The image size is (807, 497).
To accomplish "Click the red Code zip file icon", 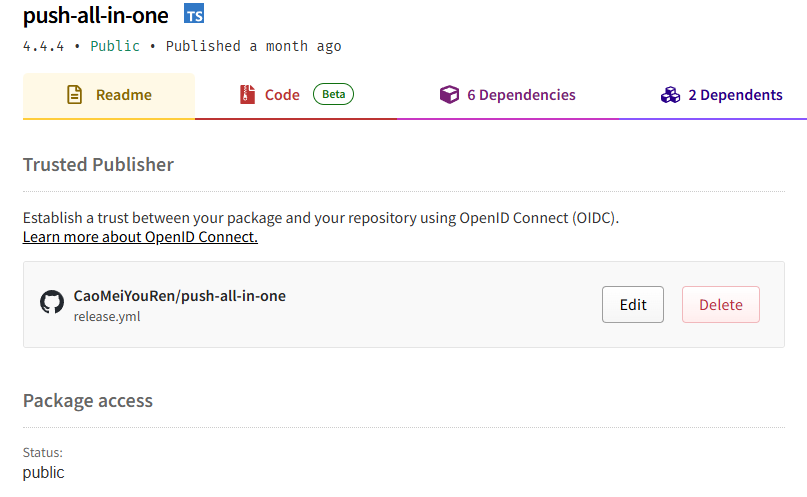I will pyautogui.click(x=247, y=95).
